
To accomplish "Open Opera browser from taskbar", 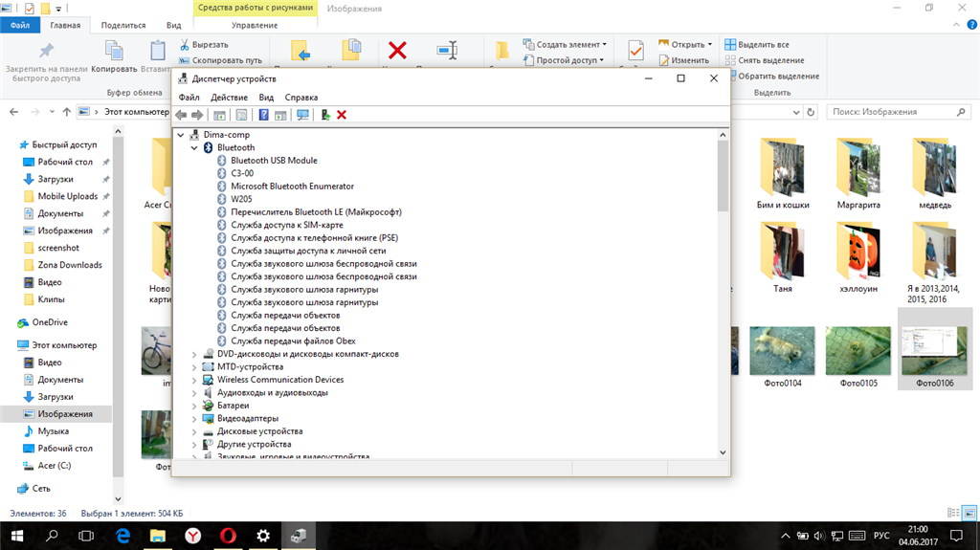I will pos(228,536).
